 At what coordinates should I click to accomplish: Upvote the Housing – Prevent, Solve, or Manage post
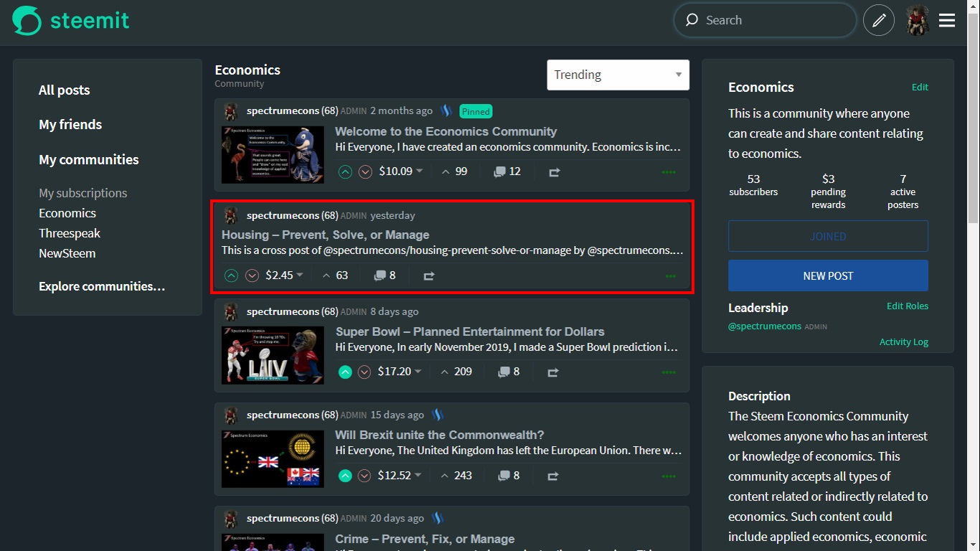pyautogui.click(x=231, y=275)
